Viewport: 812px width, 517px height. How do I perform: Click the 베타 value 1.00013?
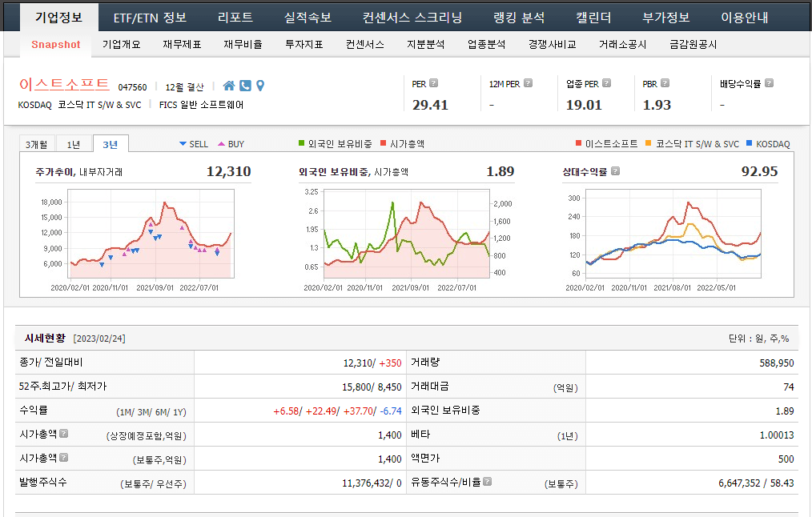pyautogui.click(x=777, y=435)
